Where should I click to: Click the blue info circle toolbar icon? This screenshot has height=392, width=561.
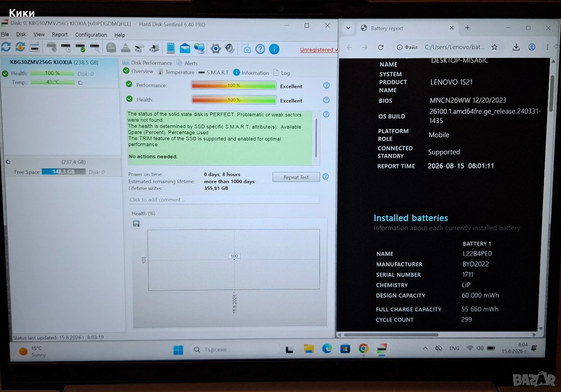coord(274,49)
